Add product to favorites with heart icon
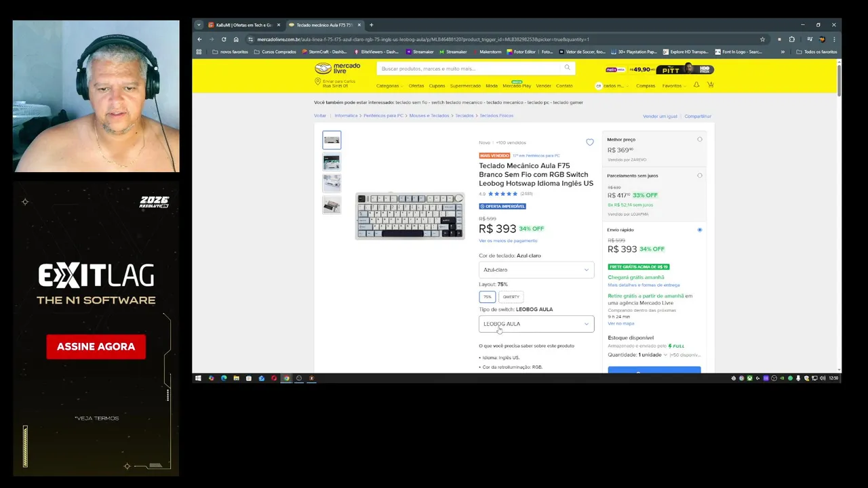 [x=590, y=142]
